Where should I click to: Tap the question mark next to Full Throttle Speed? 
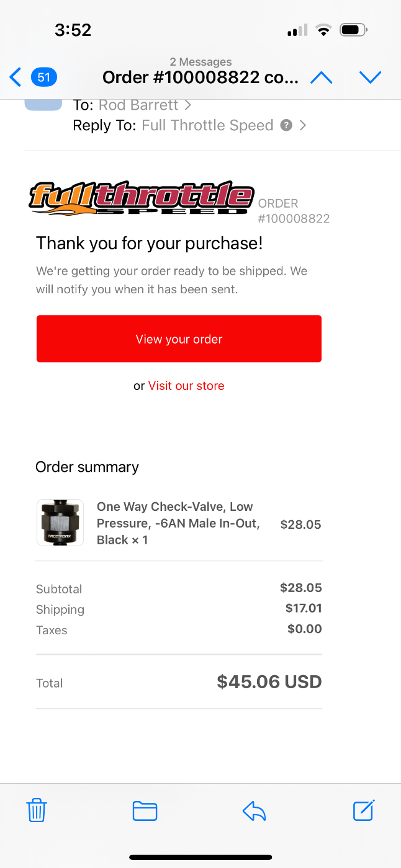[x=286, y=125]
